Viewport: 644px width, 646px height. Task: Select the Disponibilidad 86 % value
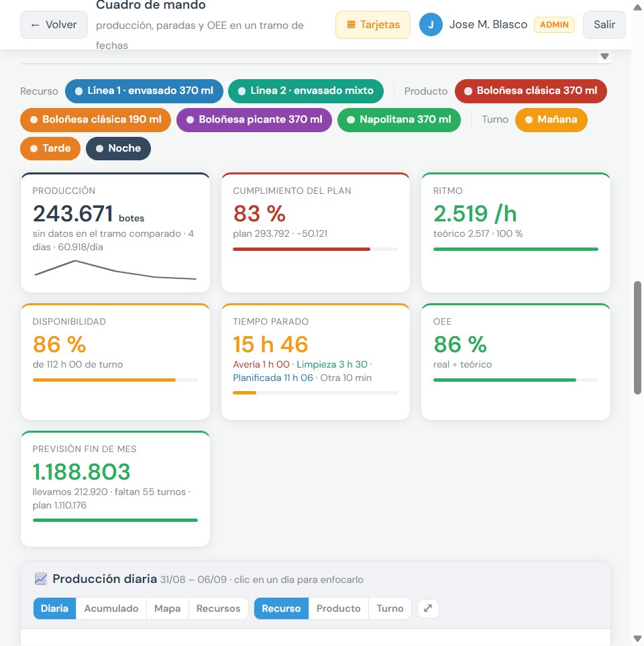pos(59,344)
